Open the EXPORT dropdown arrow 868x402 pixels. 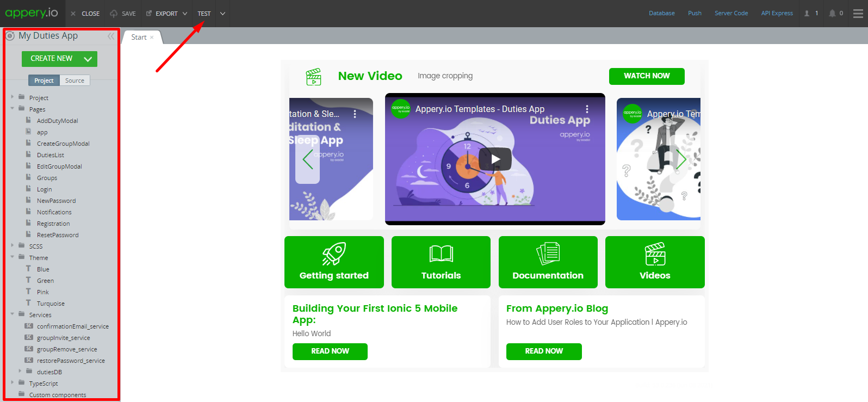(185, 14)
